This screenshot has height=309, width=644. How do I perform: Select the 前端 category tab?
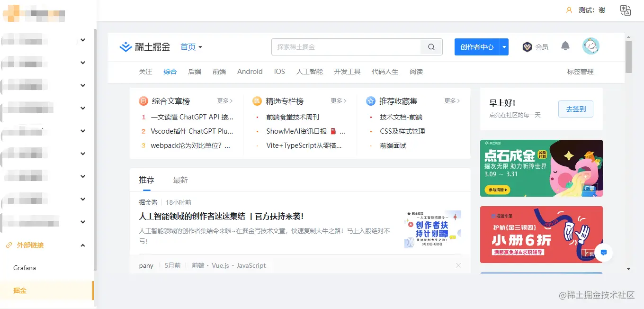coord(219,72)
